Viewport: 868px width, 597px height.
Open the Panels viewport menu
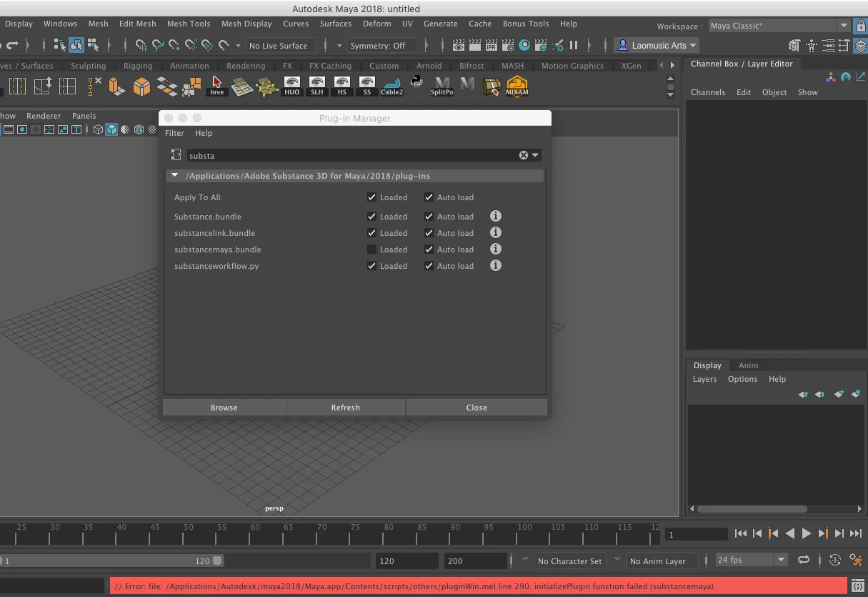tap(84, 116)
